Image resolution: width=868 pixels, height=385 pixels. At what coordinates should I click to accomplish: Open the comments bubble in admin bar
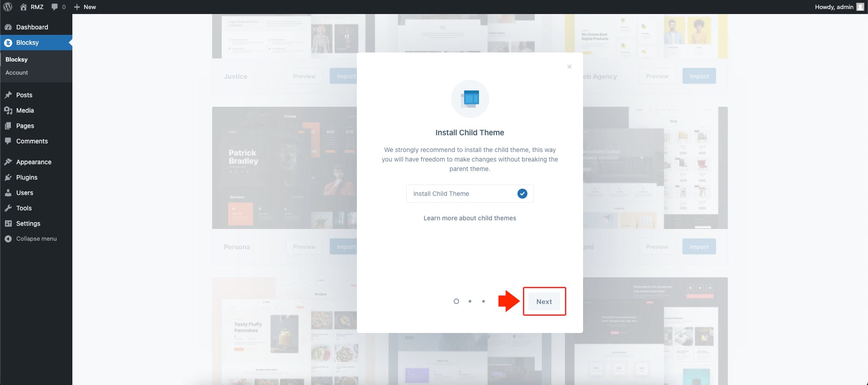click(58, 7)
